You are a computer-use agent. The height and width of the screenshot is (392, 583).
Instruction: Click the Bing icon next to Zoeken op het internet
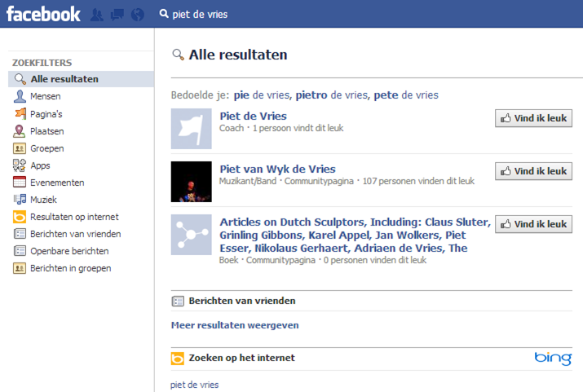pyautogui.click(x=178, y=359)
